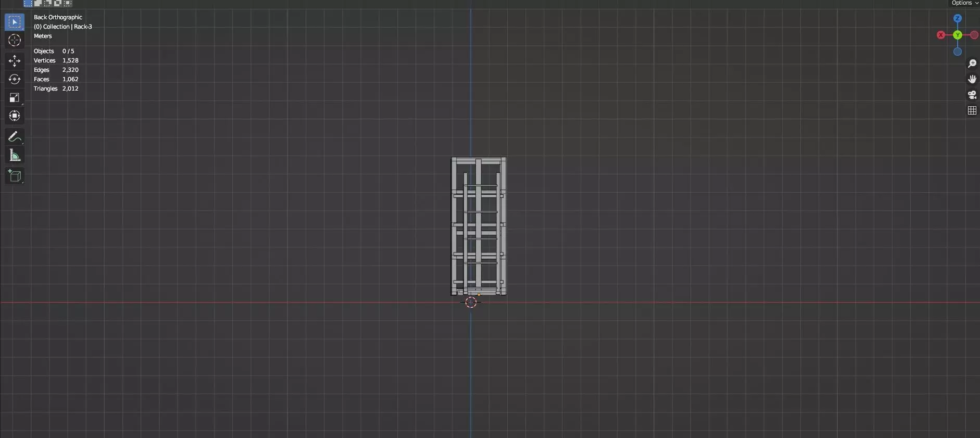
Task: Select the Measure ruler tool
Action: tap(15, 155)
